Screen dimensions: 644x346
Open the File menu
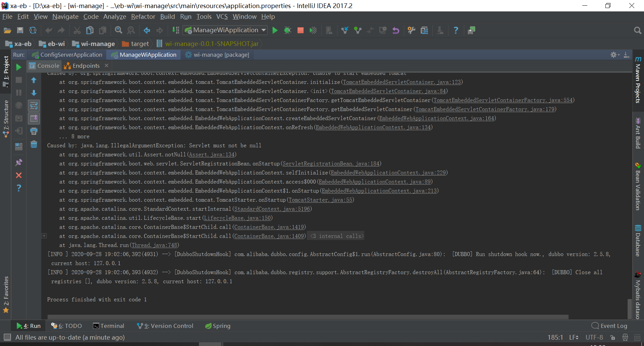pyautogui.click(x=7, y=16)
